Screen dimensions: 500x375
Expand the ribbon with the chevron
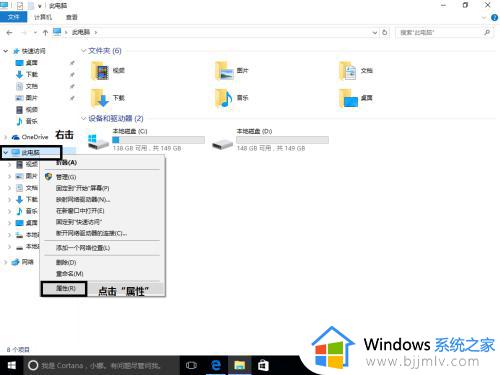[484, 18]
